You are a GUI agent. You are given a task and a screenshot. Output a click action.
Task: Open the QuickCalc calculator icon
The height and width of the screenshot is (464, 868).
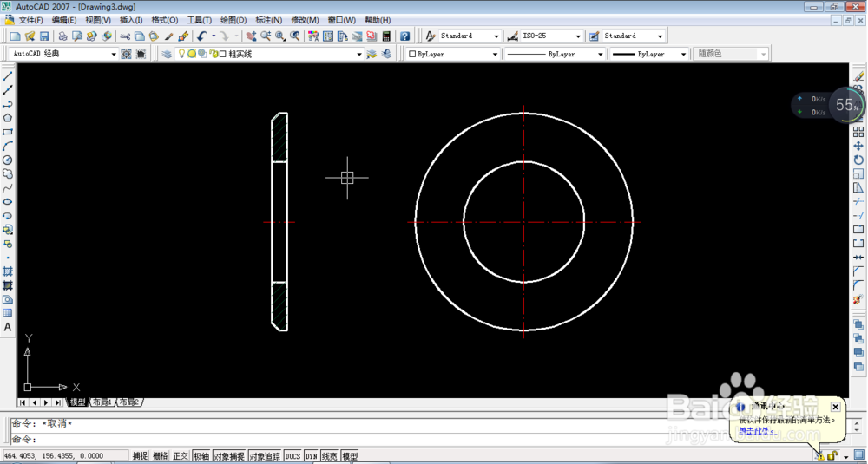386,36
